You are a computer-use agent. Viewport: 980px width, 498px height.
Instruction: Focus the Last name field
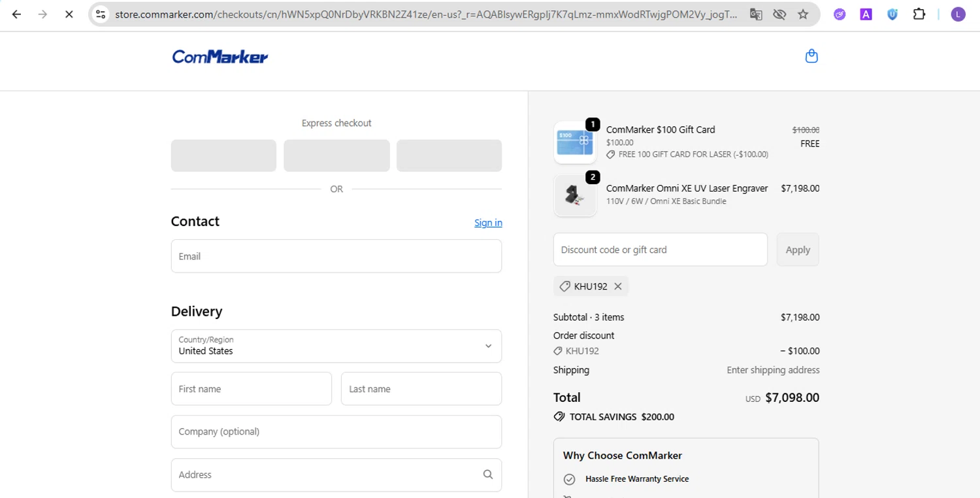[x=421, y=389]
